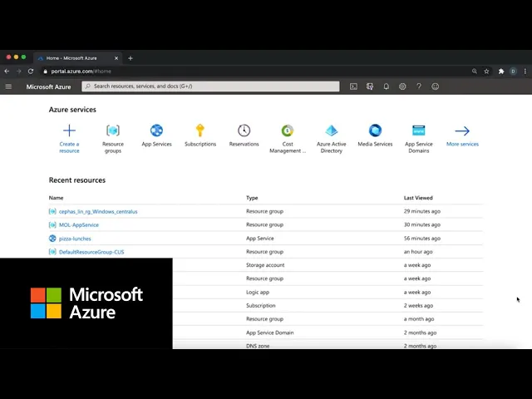Open Subscriptions key icon
532x399 pixels.
200,131
